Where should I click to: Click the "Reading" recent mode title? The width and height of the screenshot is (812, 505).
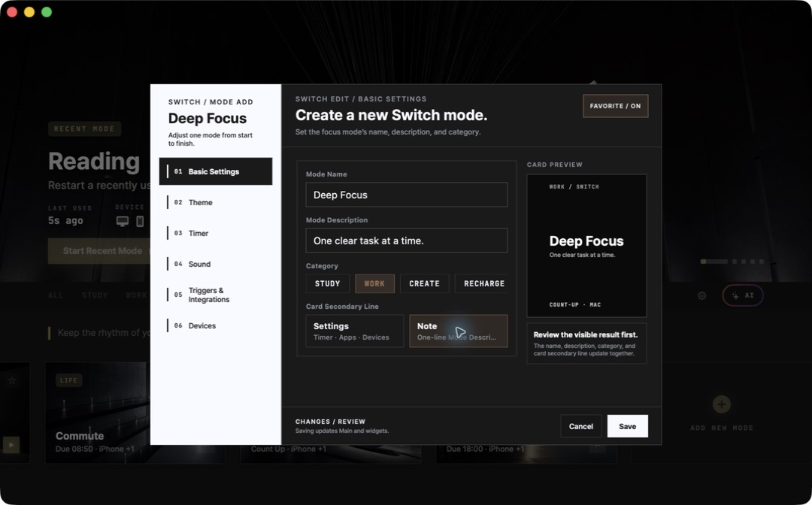point(94,161)
